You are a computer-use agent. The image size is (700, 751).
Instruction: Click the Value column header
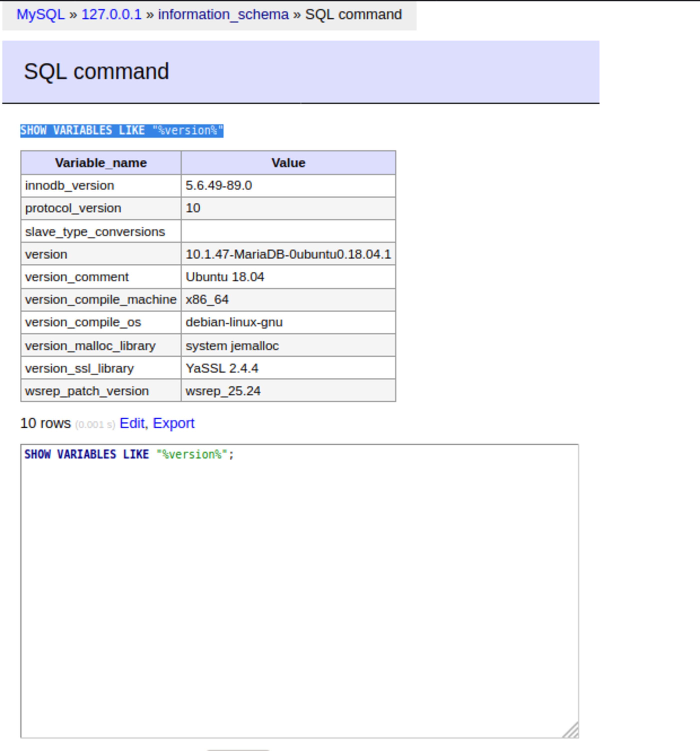288,163
